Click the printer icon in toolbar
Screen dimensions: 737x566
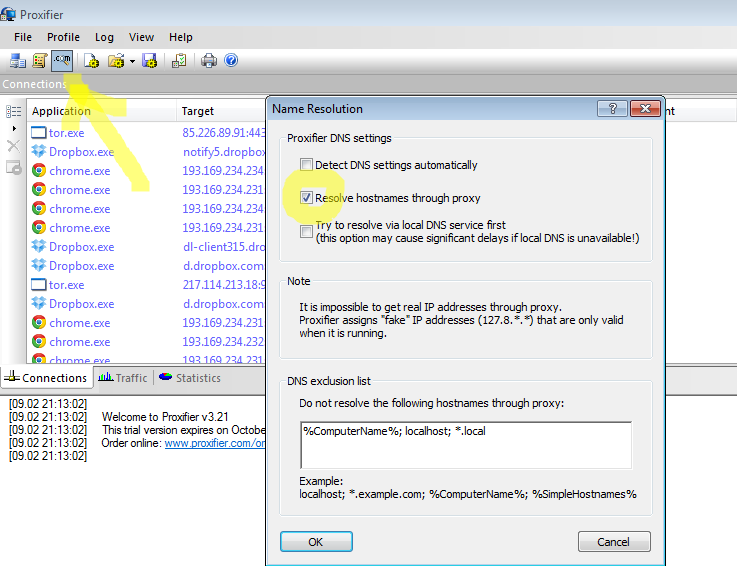point(209,61)
